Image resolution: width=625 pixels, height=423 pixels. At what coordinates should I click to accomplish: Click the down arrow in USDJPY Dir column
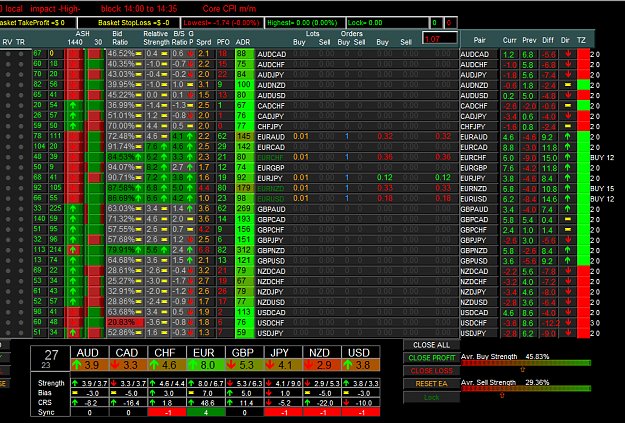(x=568, y=332)
